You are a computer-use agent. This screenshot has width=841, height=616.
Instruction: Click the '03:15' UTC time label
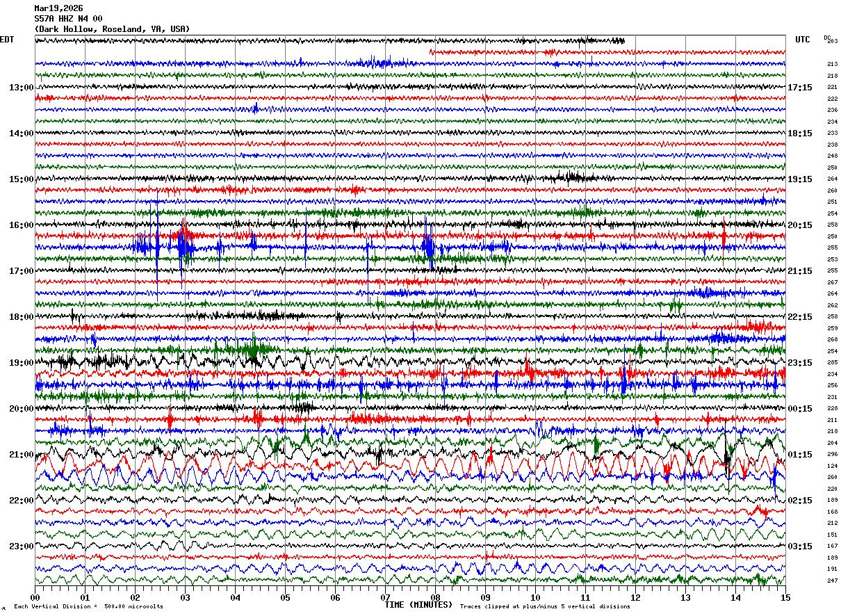[x=800, y=546]
